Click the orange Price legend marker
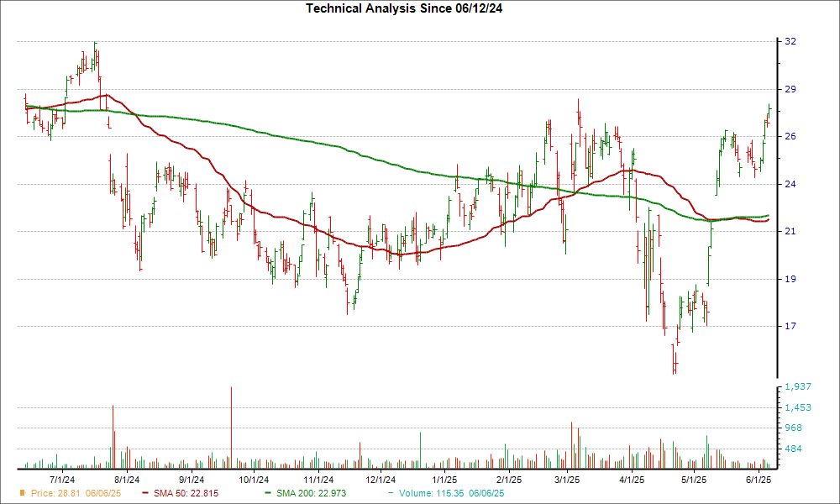This screenshot has width=840, height=504. tap(23, 493)
